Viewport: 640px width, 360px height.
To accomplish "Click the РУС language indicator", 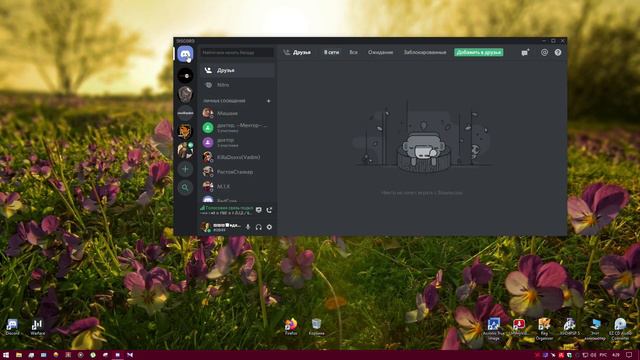I will pos(603,355).
